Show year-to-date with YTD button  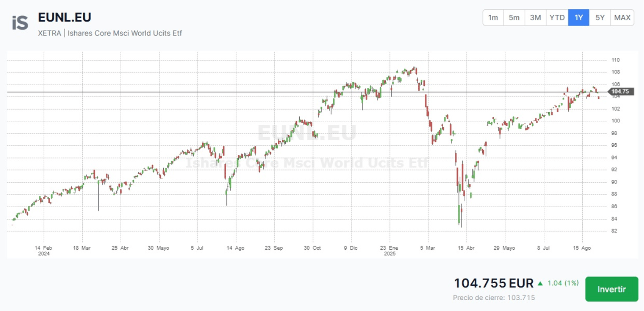coord(557,18)
